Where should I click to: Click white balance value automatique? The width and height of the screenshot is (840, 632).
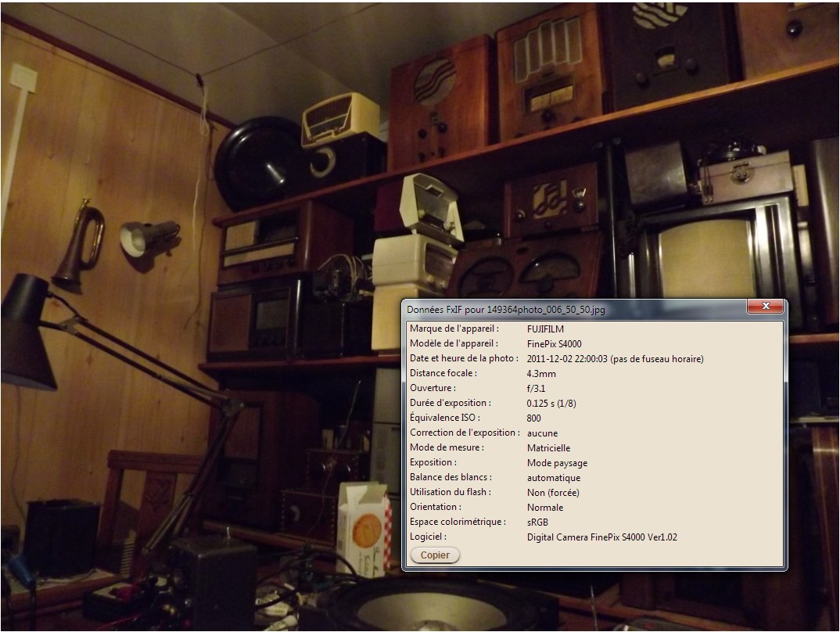[554, 478]
